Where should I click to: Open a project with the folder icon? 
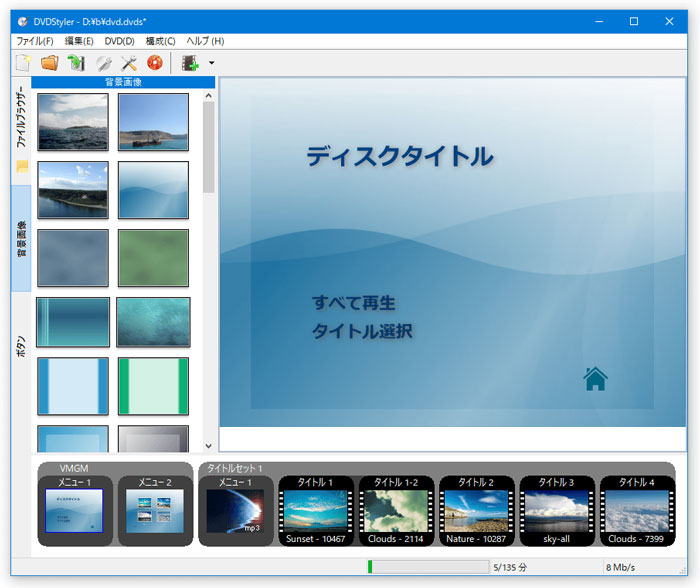(x=49, y=63)
